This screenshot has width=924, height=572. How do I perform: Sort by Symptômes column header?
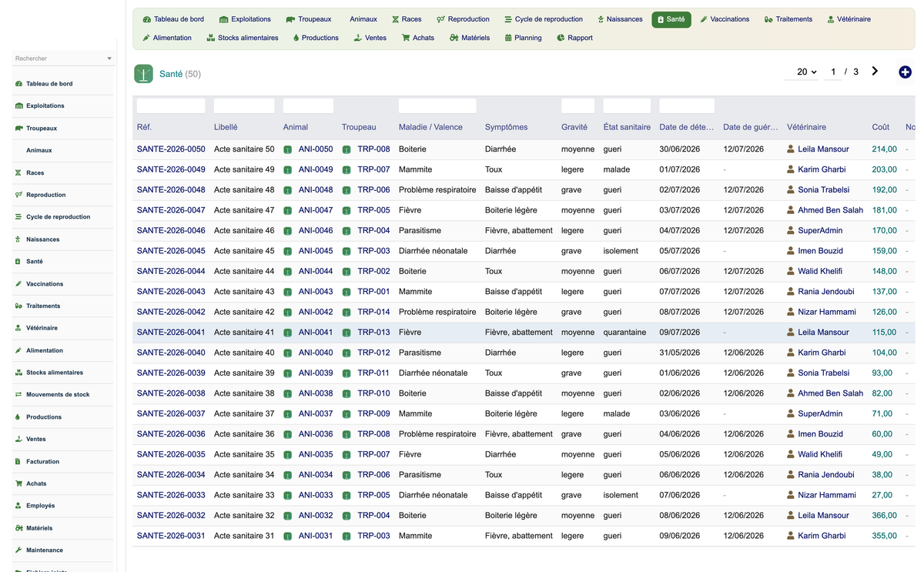(506, 127)
